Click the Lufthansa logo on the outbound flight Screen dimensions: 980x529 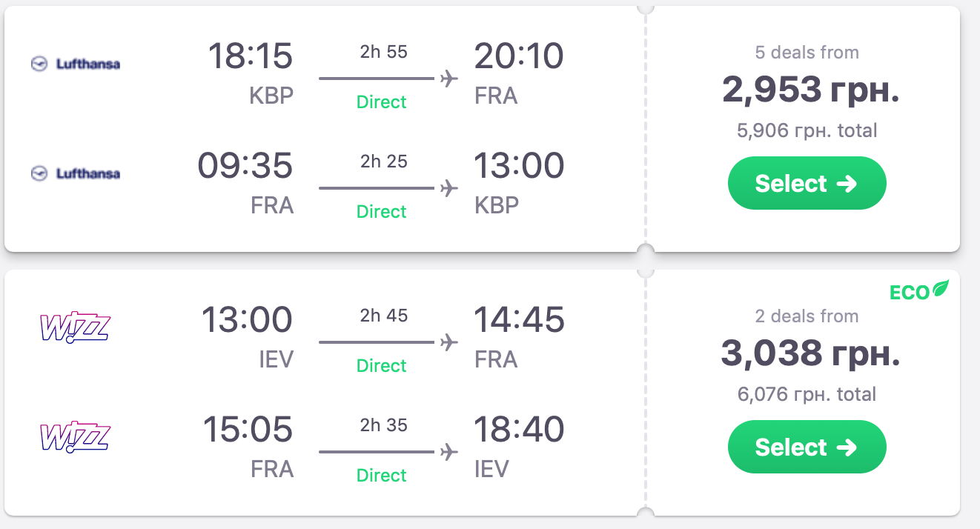(x=75, y=64)
